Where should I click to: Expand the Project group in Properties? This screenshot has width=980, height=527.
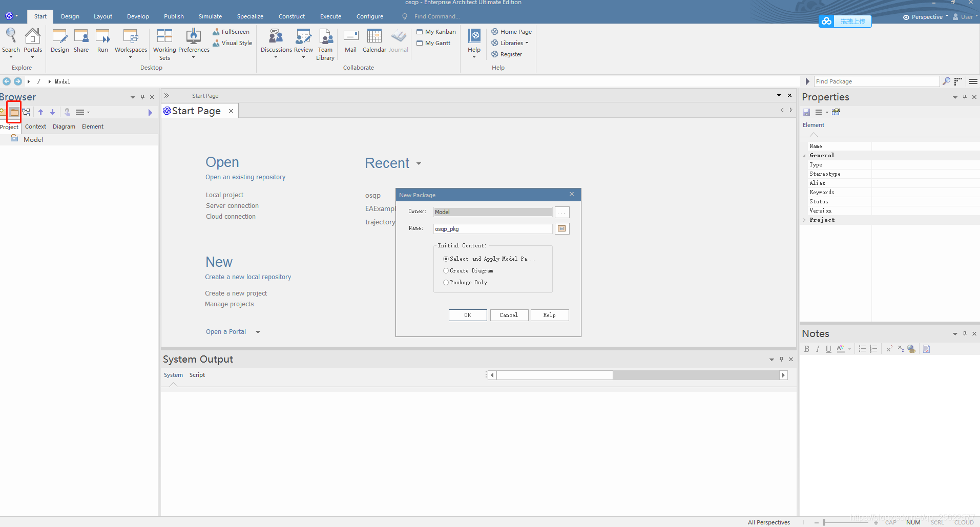[x=804, y=220]
